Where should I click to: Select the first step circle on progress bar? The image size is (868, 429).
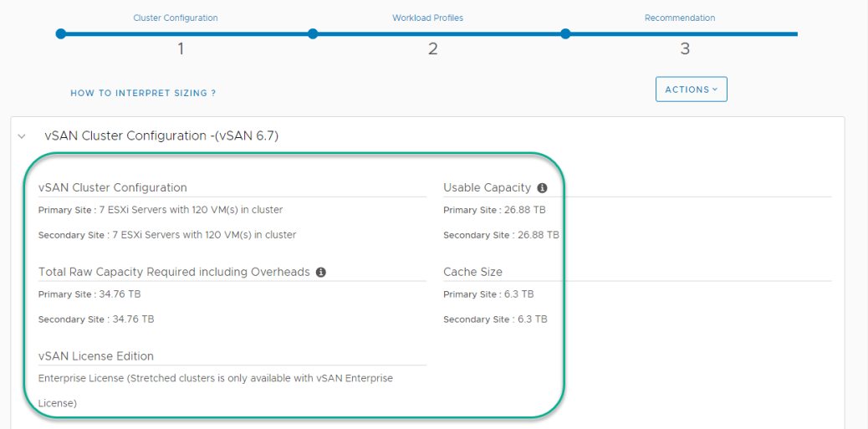60,34
